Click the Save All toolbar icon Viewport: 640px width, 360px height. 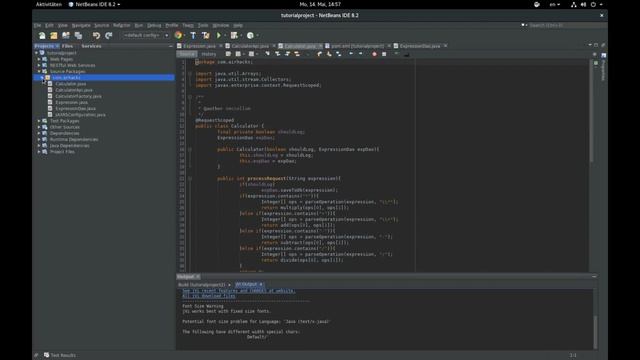(78, 36)
